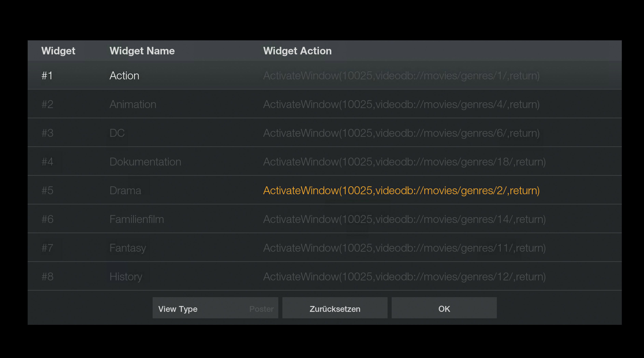Select widget name Drama
The width and height of the screenshot is (644, 358).
[x=125, y=190]
